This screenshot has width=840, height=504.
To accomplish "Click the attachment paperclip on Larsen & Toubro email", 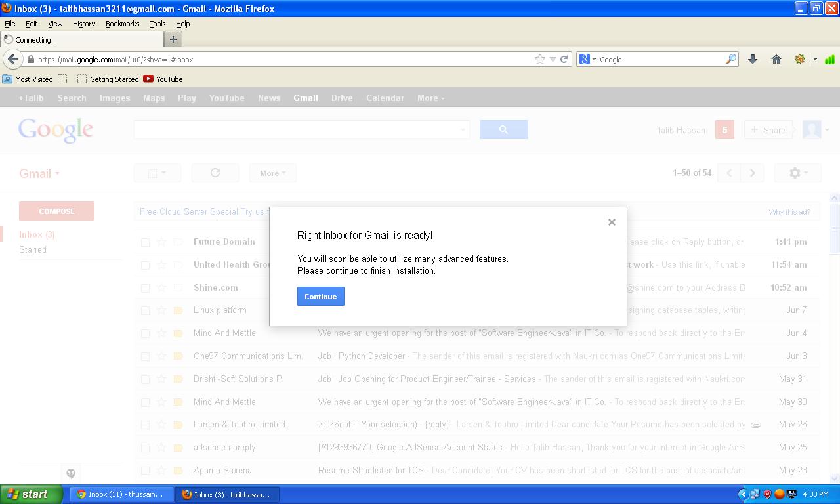I will pyautogui.click(x=755, y=425).
